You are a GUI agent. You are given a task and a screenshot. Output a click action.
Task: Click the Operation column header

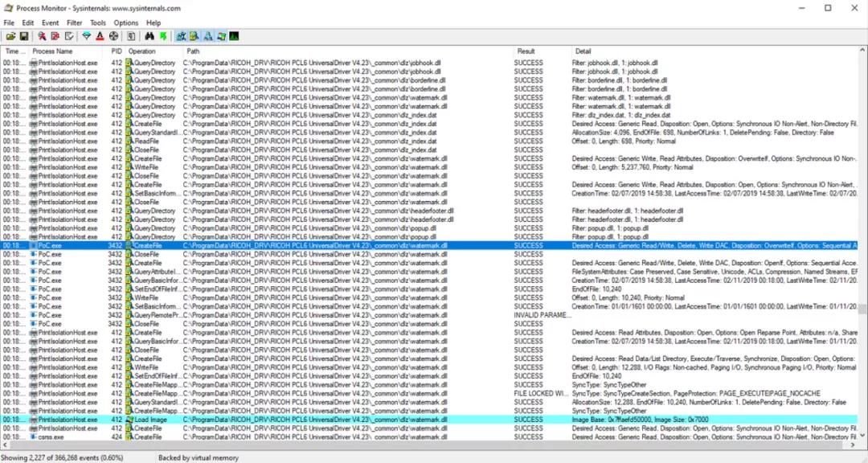154,51
